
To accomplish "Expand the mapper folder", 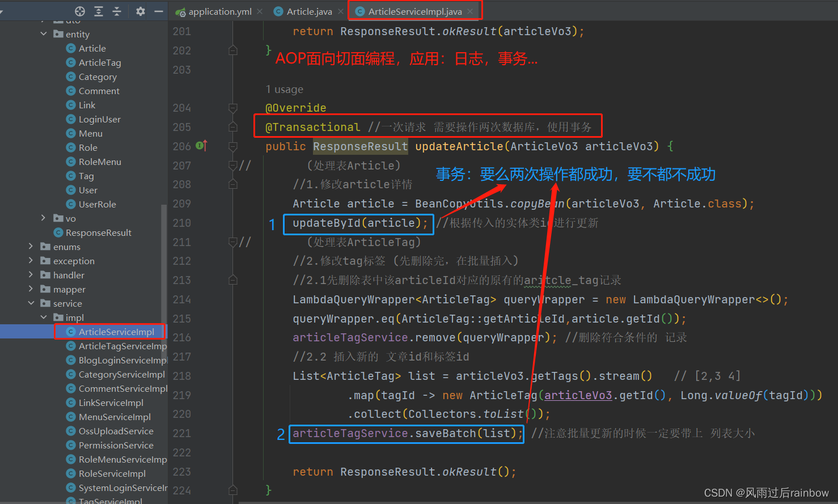I will coord(31,289).
